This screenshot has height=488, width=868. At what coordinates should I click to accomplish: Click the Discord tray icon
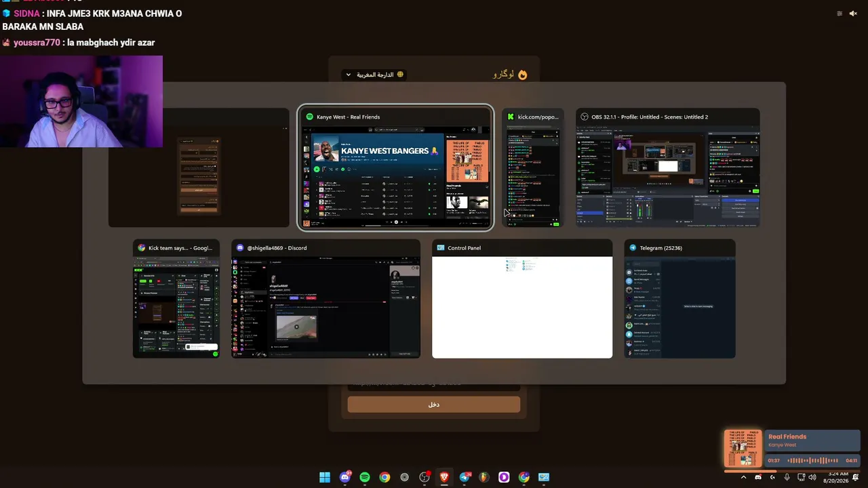click(758, 477)
